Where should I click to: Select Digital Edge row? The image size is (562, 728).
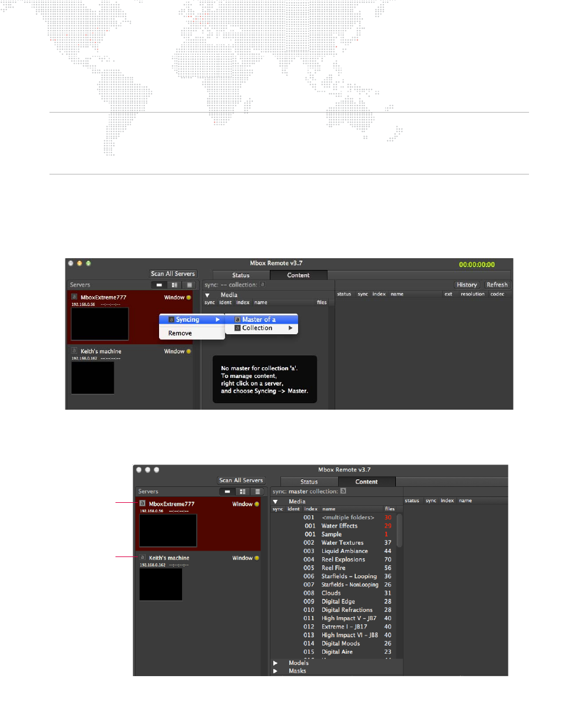click(333, 601)
